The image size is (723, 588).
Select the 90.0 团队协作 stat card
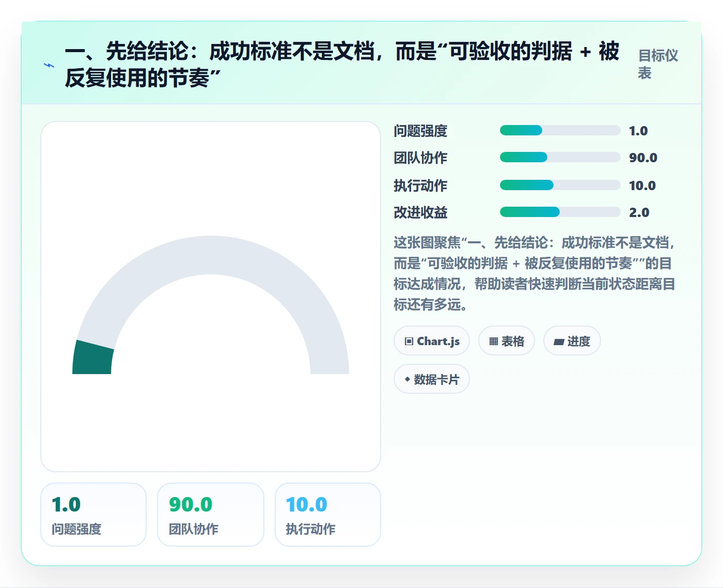point(211,515)
